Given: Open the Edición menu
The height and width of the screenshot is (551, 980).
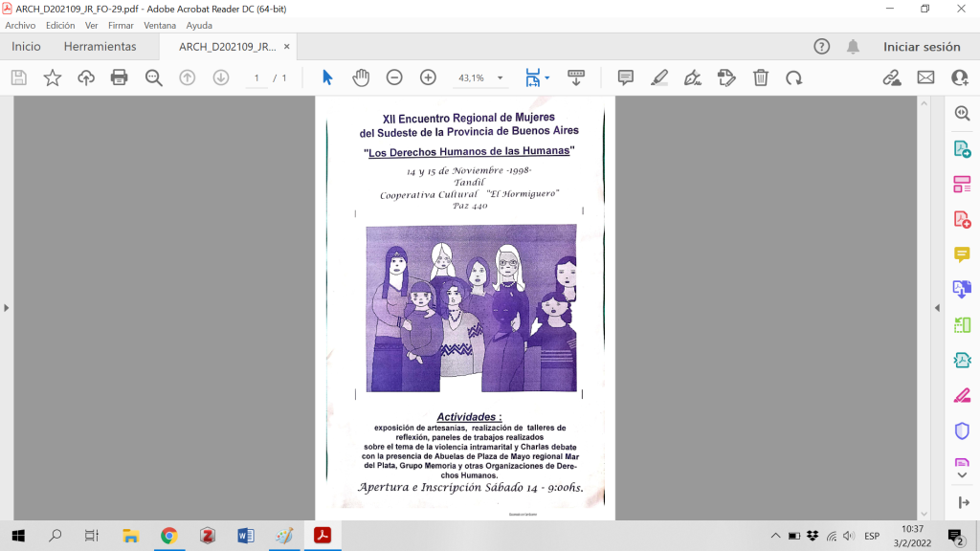Looking at the screenshot, I should coord(60,26).
